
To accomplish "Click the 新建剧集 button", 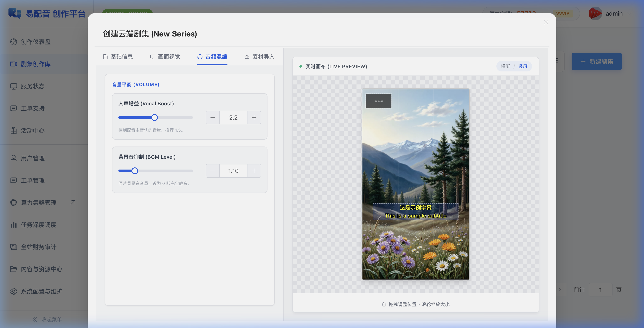I will tap(597, 61).
